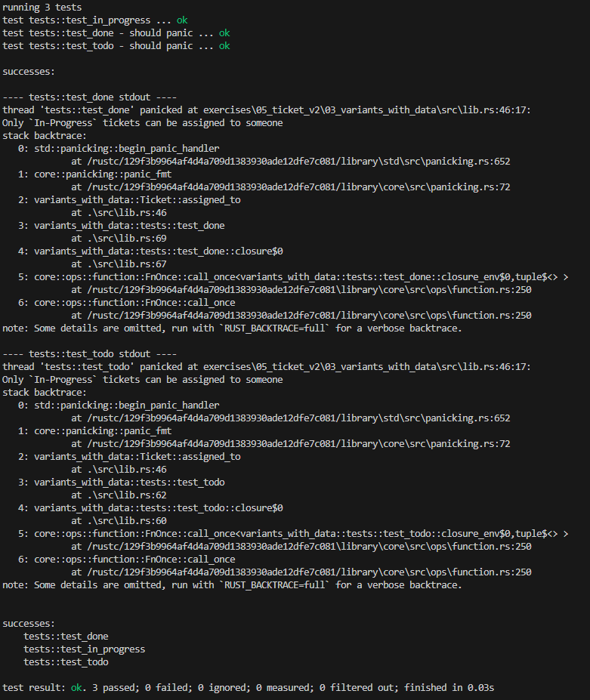The height and width of the screenshot is (700, 590).
Task: Click the test_todo stdout header line
Action: (89, 353)
